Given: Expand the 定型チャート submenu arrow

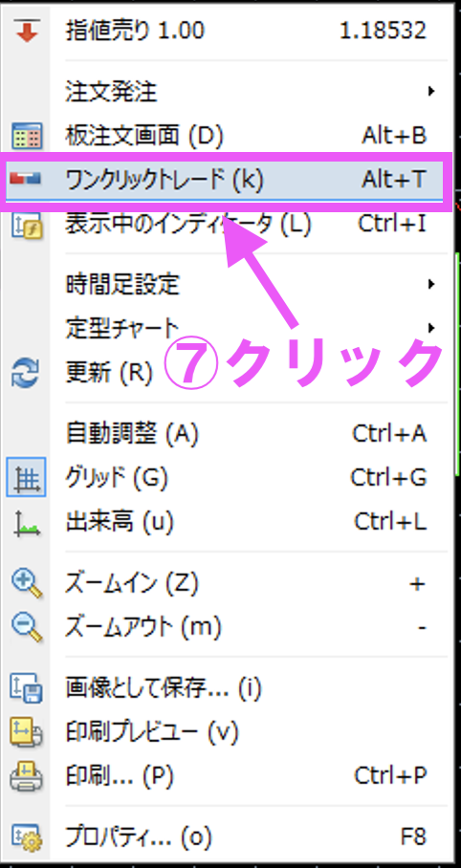Looking at the screenshot, I should pyautogui.click(x=431, y=328).
